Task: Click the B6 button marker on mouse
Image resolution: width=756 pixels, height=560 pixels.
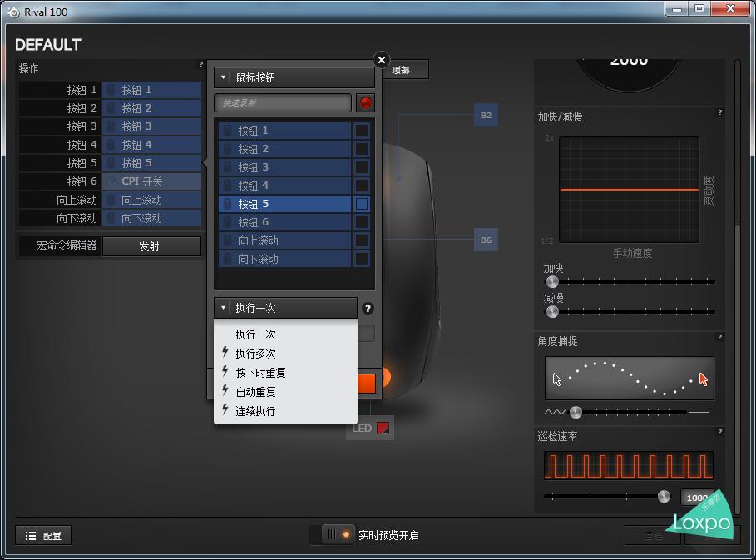Action: click(486, 240)
